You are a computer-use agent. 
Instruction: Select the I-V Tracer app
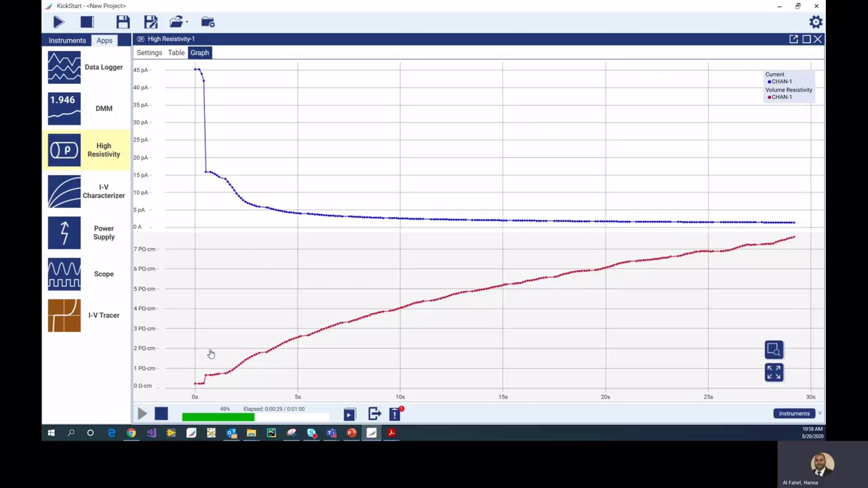click(x=85, y=315)
